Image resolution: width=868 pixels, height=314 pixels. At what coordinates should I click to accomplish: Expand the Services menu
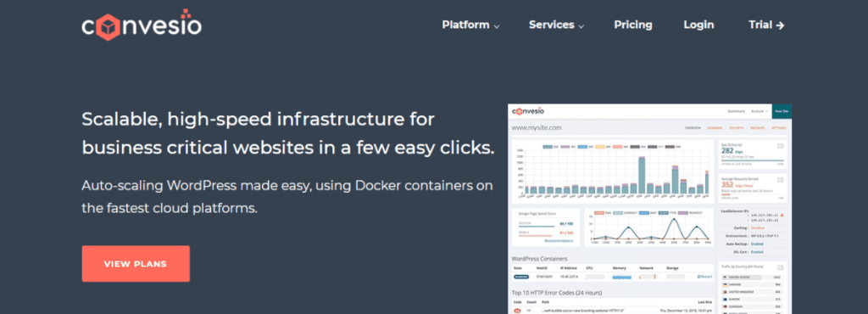coord(556,25)
